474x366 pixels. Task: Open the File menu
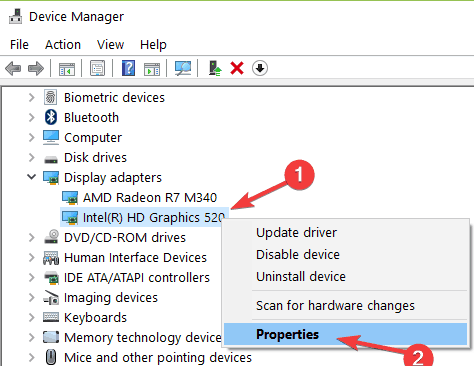(x=19, y=44)
